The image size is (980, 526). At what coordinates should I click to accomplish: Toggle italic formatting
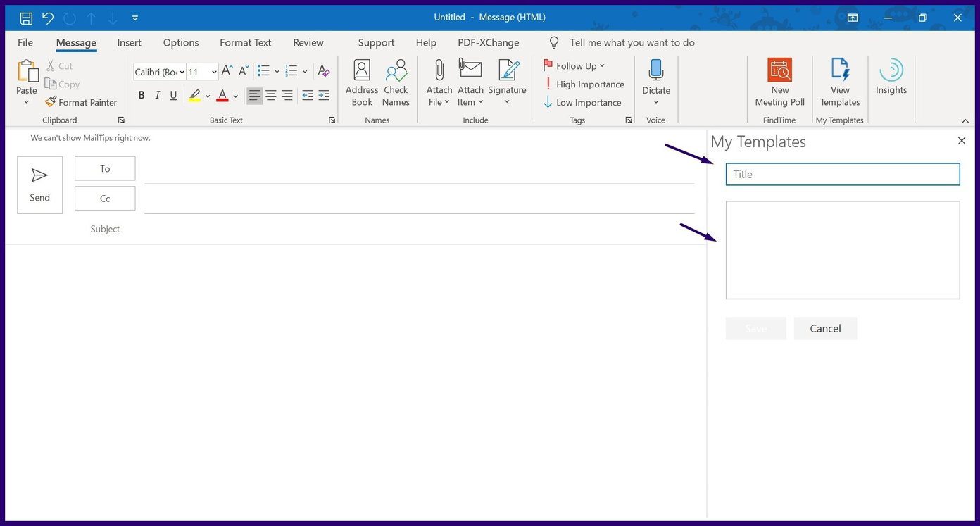(x=158, y=95)
